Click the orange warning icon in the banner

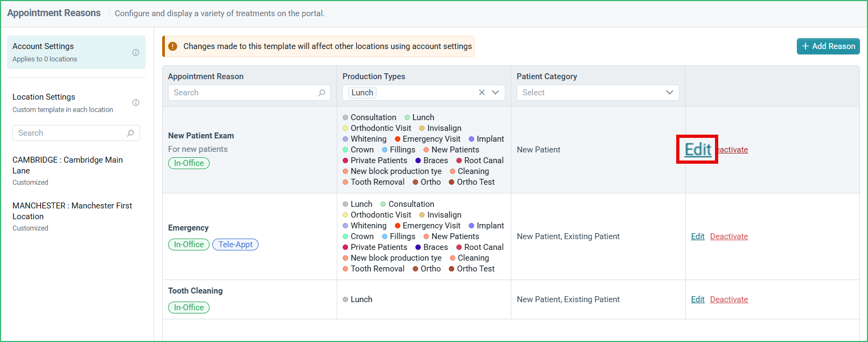coord(172,46)
